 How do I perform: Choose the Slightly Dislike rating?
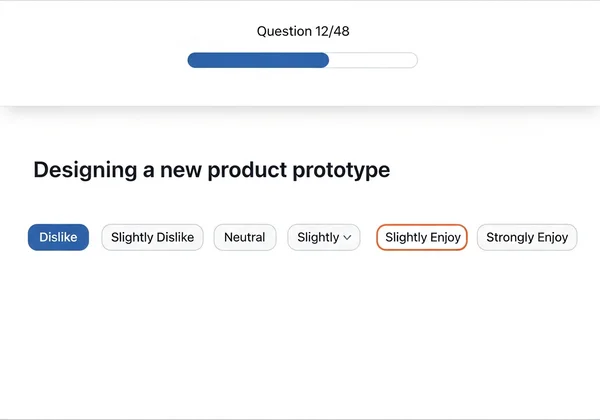point(152,237)
